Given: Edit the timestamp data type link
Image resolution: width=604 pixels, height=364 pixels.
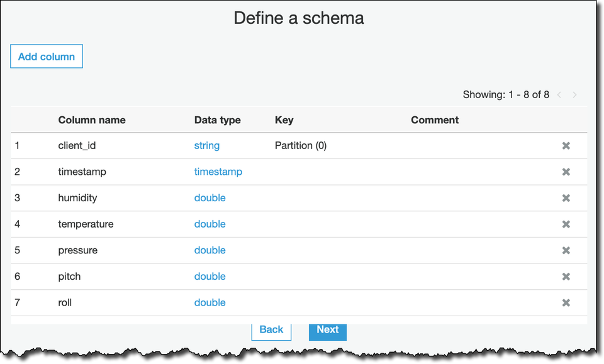Looking at the screenshot, I should pyautogui.click(x=218, y=172).
